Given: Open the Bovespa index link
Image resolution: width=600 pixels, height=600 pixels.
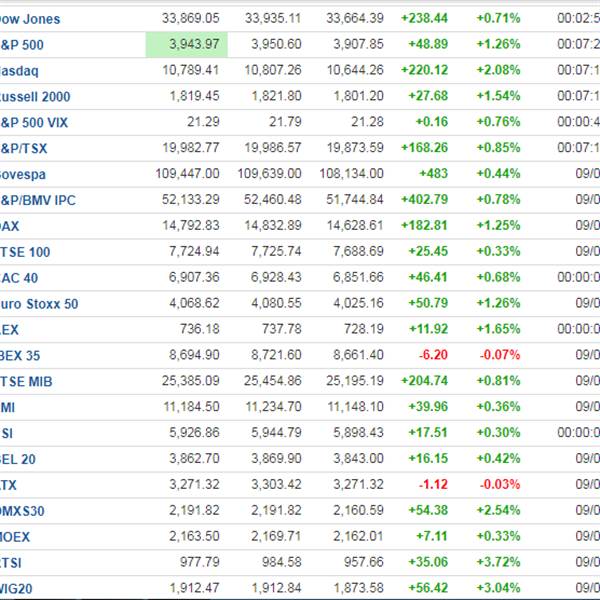Looking at the screenshot, I should coord(23,174).
